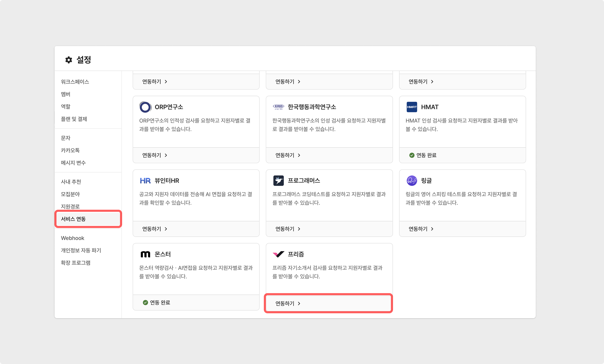
Task: Select 서비스 연동 in sidebar
Action: pos(73,219)
